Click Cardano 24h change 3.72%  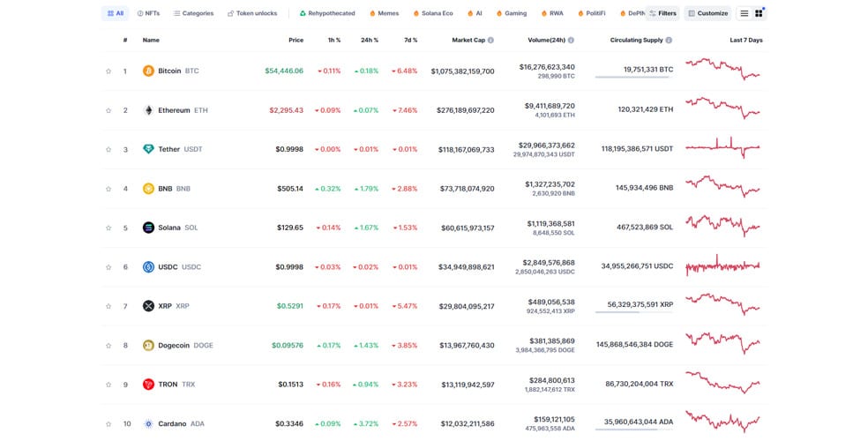pos(366,424)
